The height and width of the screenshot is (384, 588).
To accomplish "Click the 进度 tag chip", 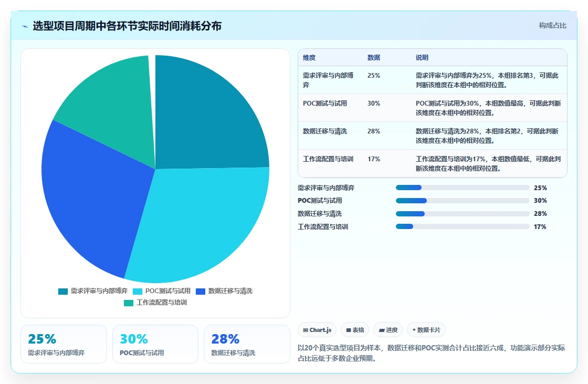I will click(x=388, y=330).
